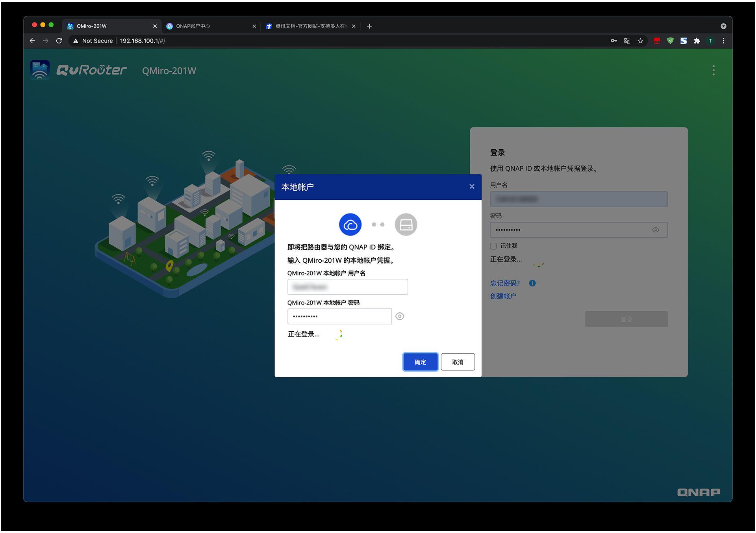
Task: Switch to the QMiro-201W tab
Action: pyautogui.click(x=112, y=26)
